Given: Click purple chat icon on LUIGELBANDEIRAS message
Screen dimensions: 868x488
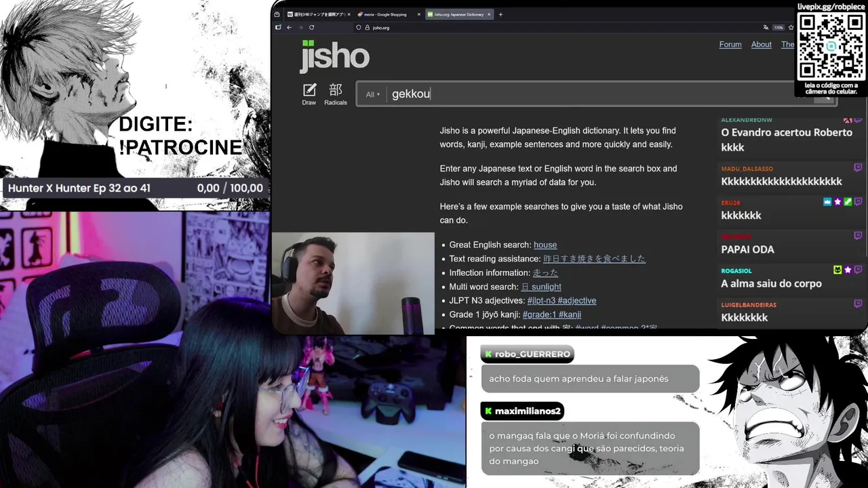Looking at the screenshot, I should pyautogui.click(x=858, y=304).
